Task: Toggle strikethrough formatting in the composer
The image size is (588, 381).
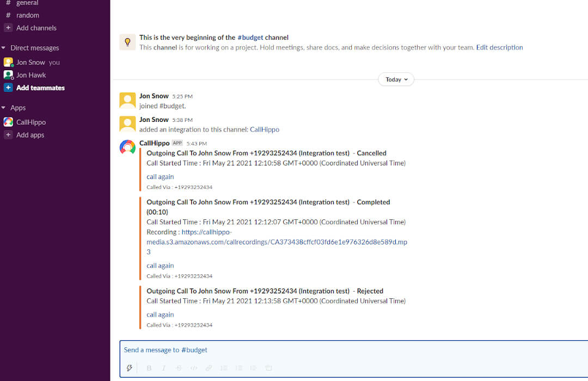Action: tap(179, 368)
